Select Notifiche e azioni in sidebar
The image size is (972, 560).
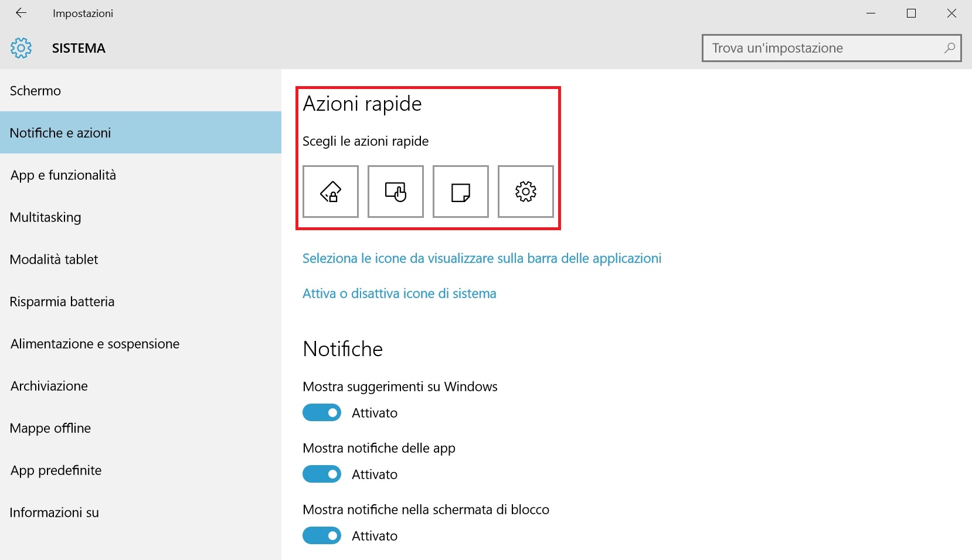tap(141, 133)
